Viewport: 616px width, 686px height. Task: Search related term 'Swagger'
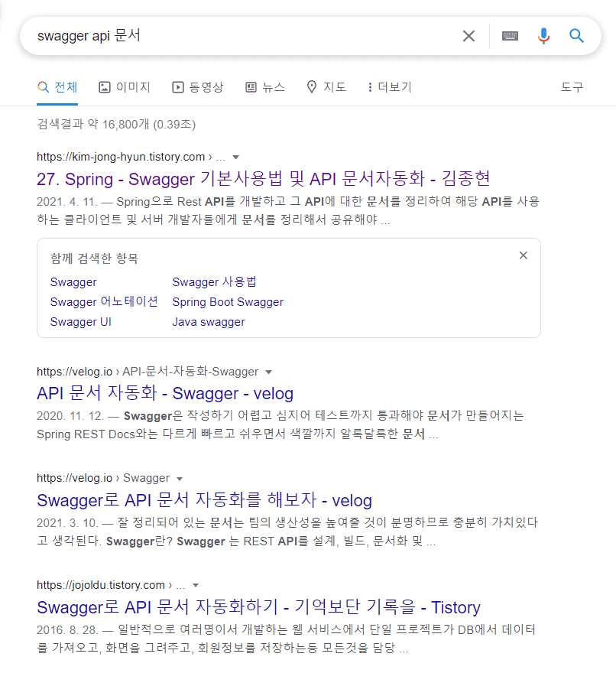tap(73, 282)
